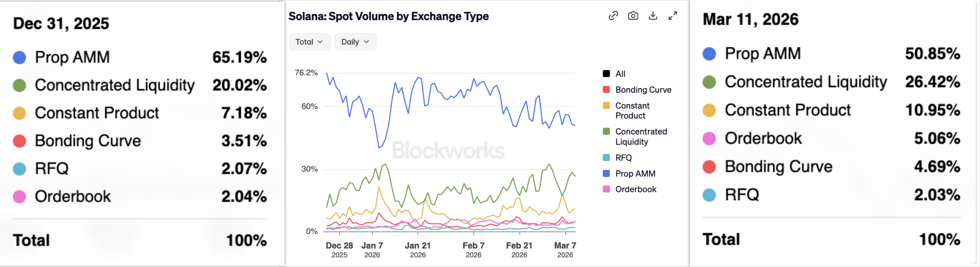Image resolution: width=980 pixels, height=267 pixels.
Task: Toggle Orderbook legend entry
Action: 635,189
